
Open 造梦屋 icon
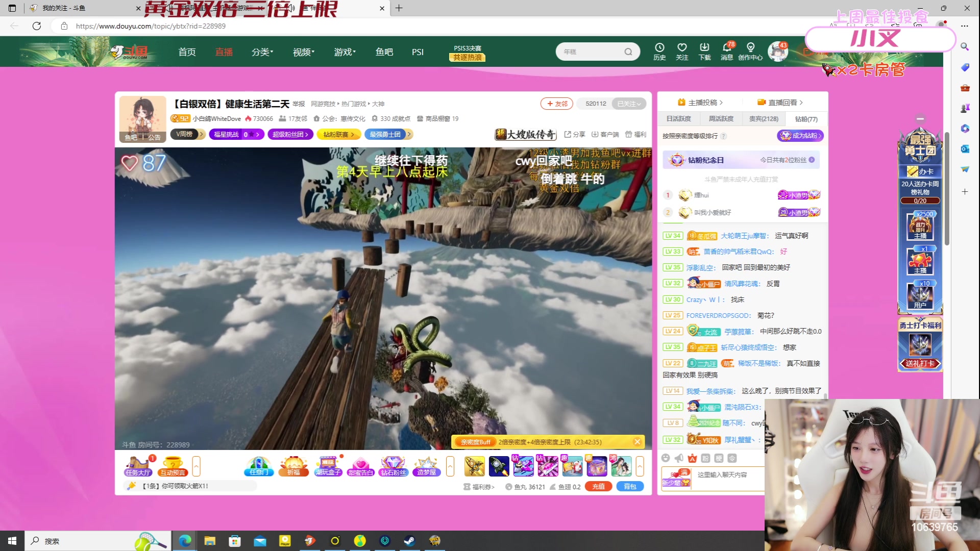point(427,466)
